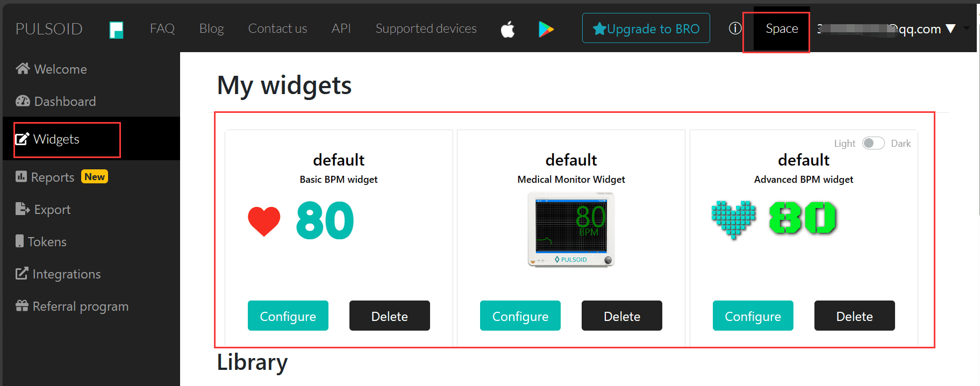Configure the Advanced BPM widget
The image size is (980, 386).
[x=753, y=316]
